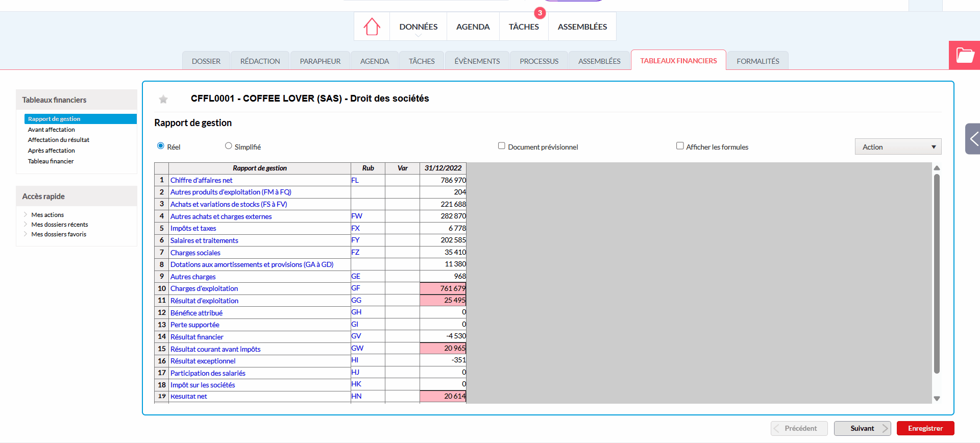Screen dimensions: 980x443
Task: Open the top TÂCHES menu
Action: [524, 27]
